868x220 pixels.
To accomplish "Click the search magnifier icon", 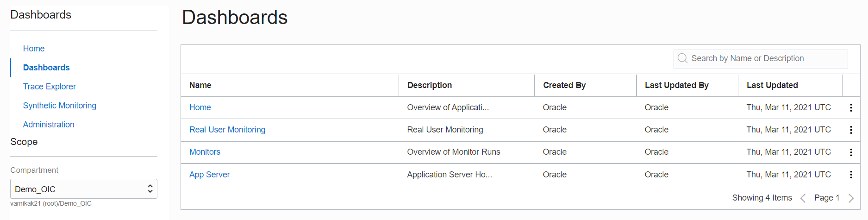I will (x=682, y=58).
